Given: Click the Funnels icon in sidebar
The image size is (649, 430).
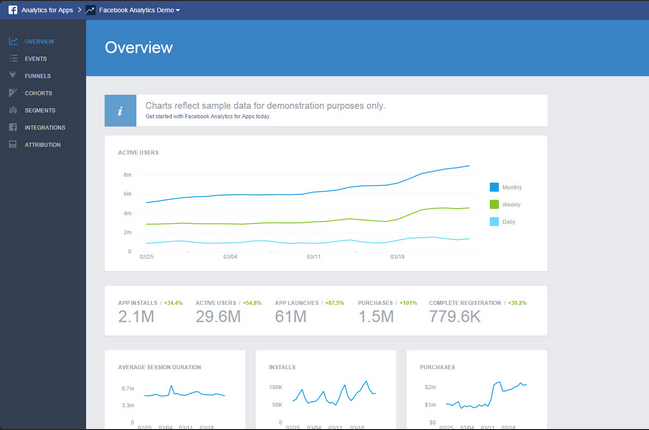Looking at the screenshot, I should point(12,76).
